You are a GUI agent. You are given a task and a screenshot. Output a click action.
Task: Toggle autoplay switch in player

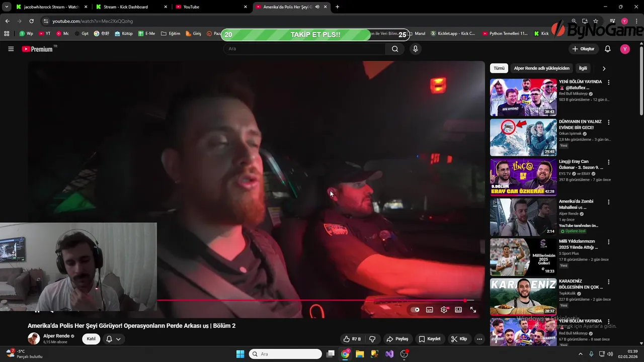click(x=415, y=310)
